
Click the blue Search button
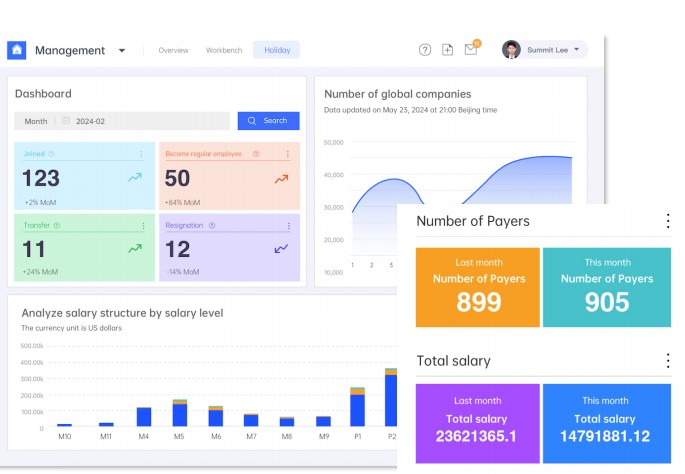coord(268,121)
